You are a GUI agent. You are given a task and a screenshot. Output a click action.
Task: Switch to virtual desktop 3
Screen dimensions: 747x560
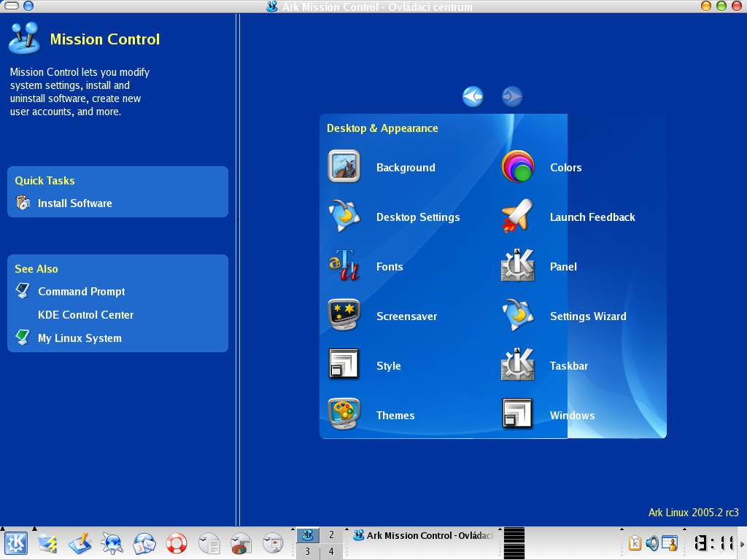click(x=308, y=551)
